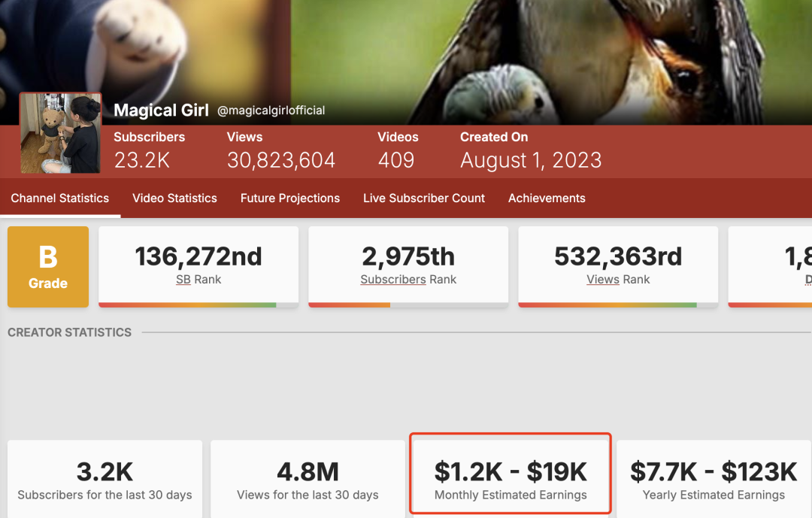812x518 pixels.
Task: Click the 3.2K subscribers card
Action: [105, 477]
